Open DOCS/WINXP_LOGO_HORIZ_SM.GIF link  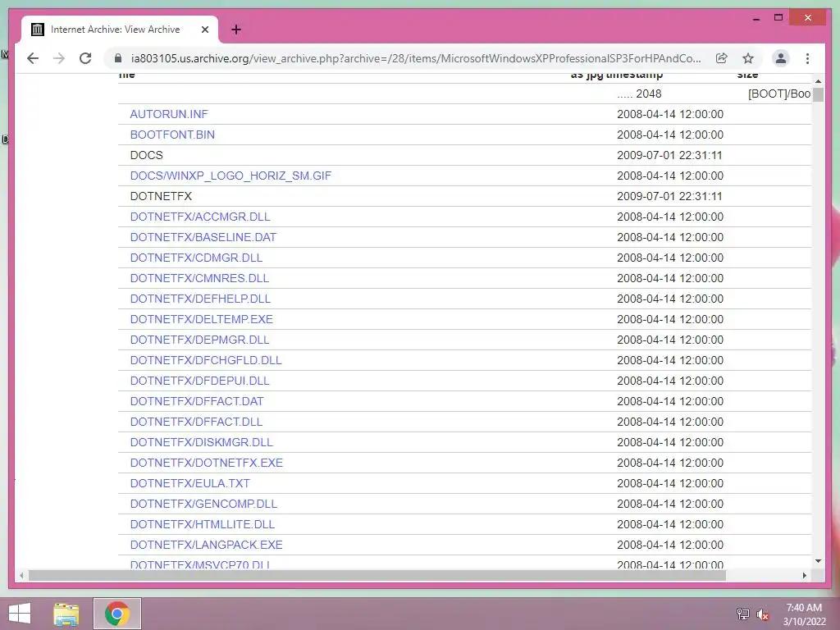point(231,176)
